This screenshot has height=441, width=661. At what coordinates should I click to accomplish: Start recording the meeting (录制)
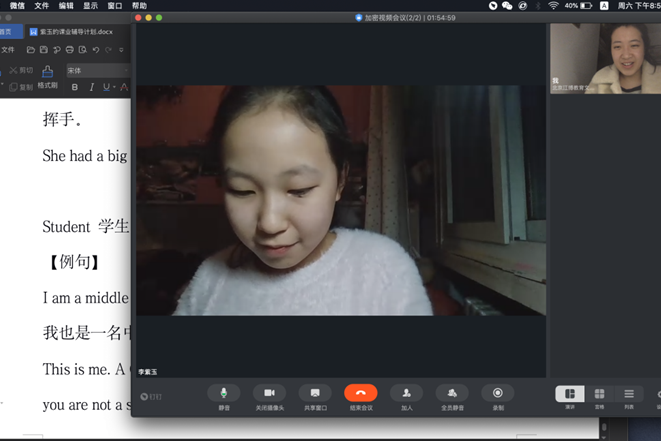pyautogui.click(x=497, y=394)
